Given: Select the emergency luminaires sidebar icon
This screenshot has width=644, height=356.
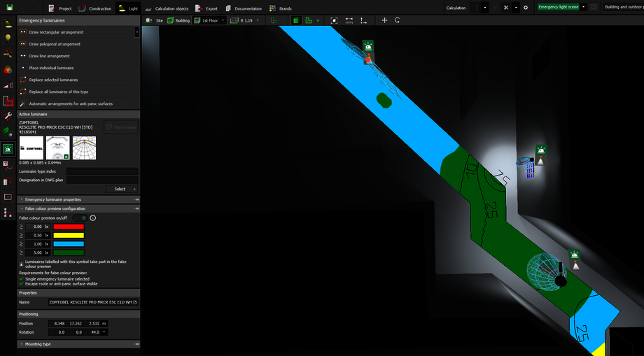Looking at the screenshot, I should pos(8,149).
